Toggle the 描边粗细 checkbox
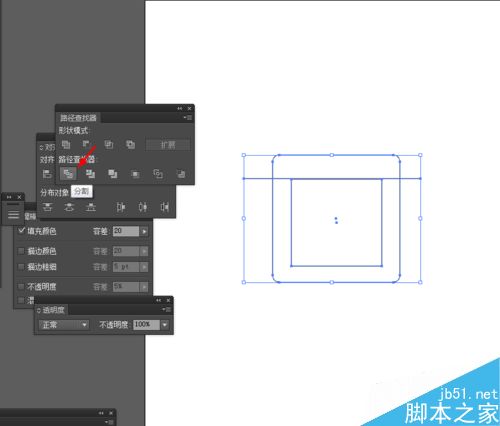The width and height of the screenshot is (500, 426). (21, 267)
